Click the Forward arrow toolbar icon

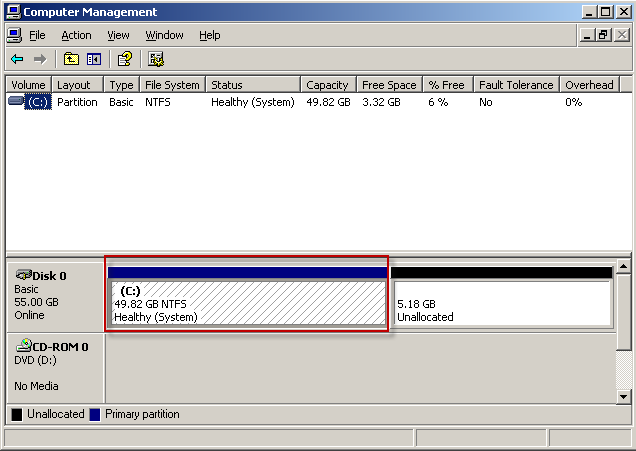point(40,60)
